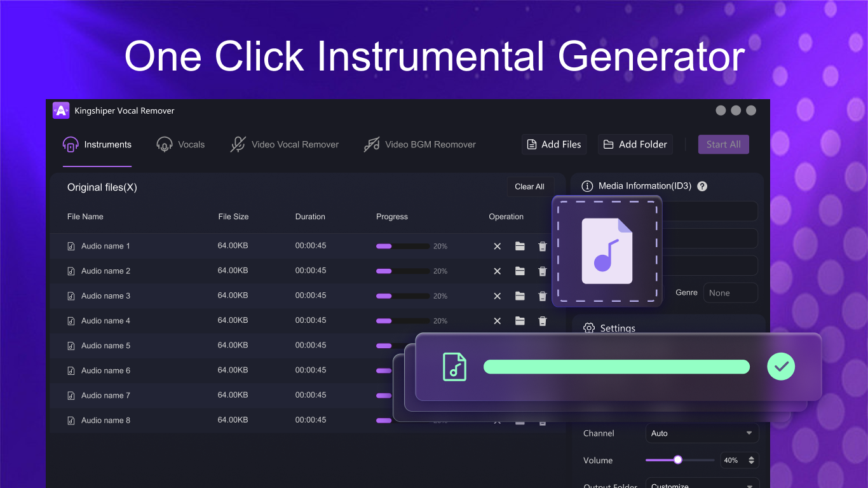
Task: Delete Audio name 1 from list
Action: (x=542, y=246)
